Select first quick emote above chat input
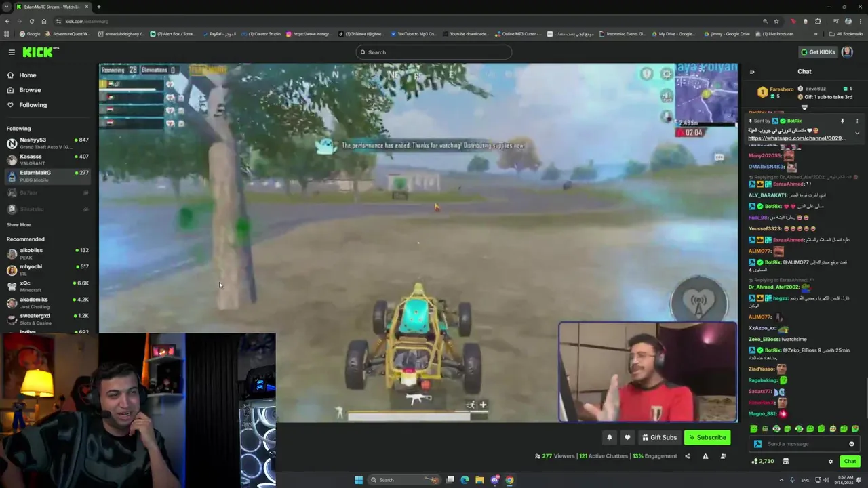Viewport: 868px width, 488px height. [754, 429]
